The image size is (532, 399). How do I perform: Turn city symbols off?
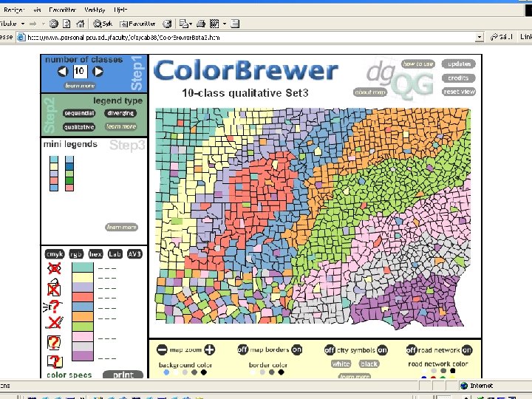click(x=330, y=350)
